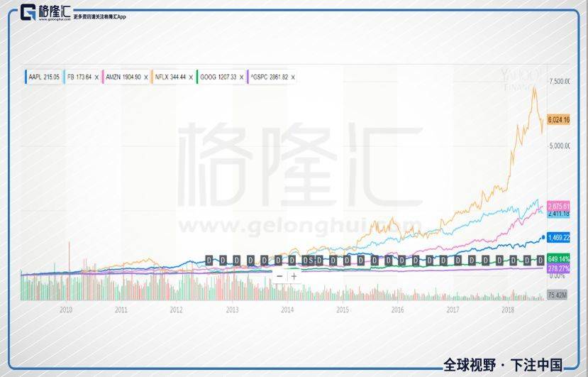Click the Gelonghui G logo icon
588x377 pixels.
[x=28, y=12]
